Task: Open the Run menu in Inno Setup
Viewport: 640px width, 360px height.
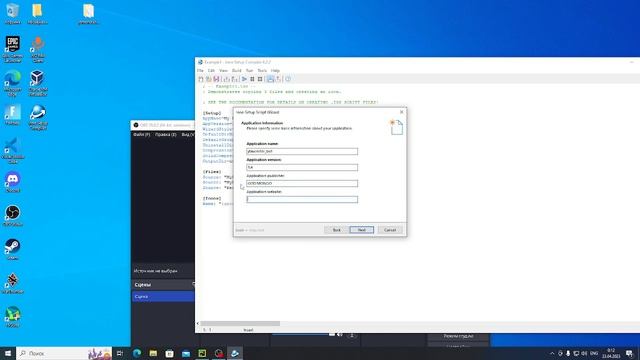Action: [249, 71]
